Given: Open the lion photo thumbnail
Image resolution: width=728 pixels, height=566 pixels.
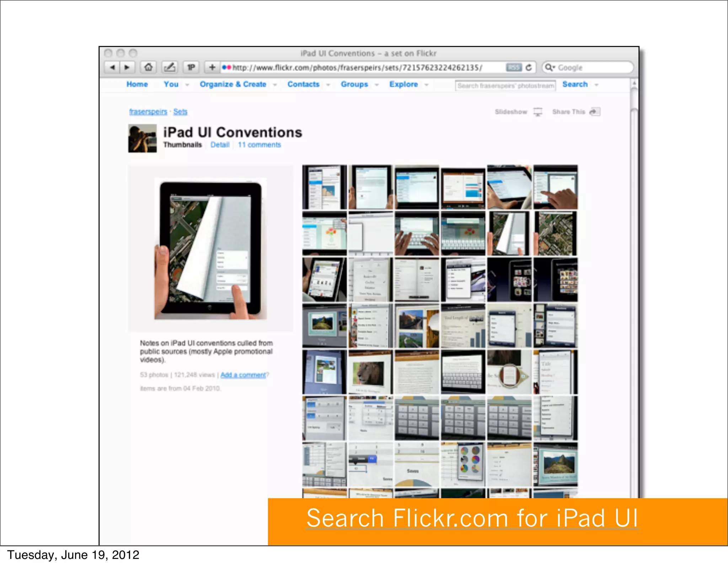Looking at the screenshot, I should [370, 372].
